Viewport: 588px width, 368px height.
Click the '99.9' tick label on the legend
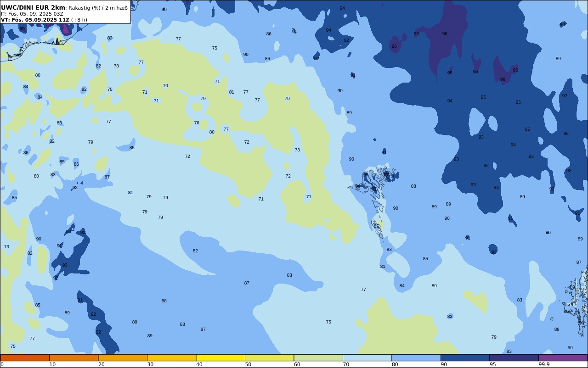tap(544, 364)
